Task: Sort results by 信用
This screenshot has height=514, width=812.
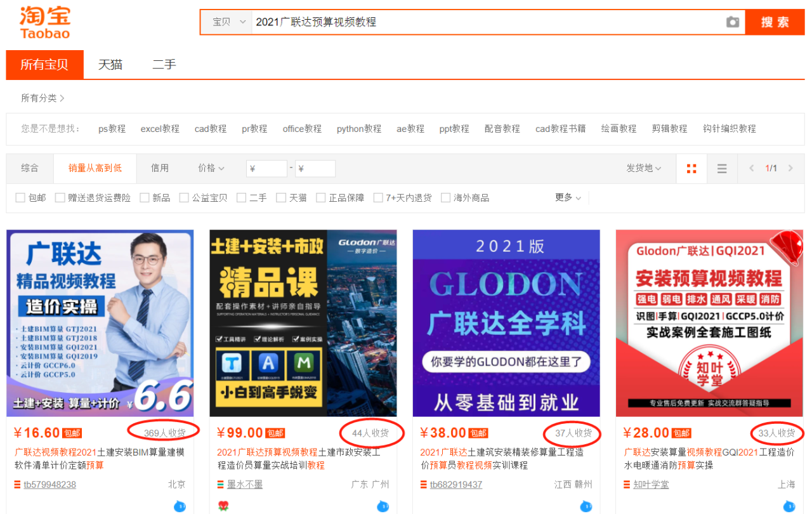Action: [x=160, y=168]
